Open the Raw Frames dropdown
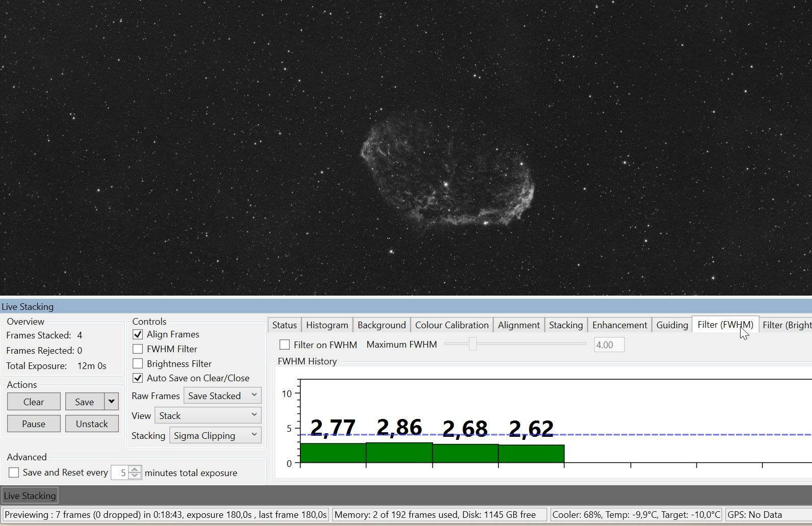 pos(222,396)
